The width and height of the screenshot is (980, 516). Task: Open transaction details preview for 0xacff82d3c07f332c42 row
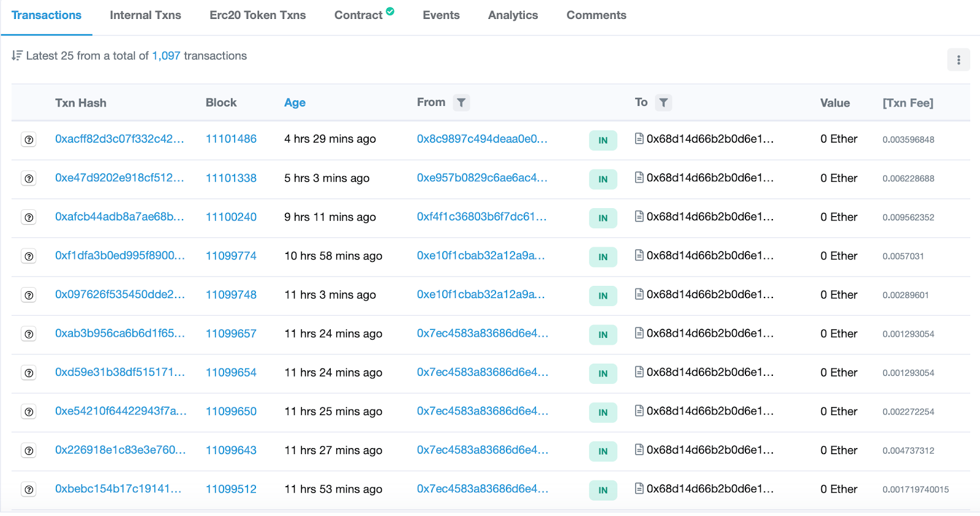(x=29, y=140)
